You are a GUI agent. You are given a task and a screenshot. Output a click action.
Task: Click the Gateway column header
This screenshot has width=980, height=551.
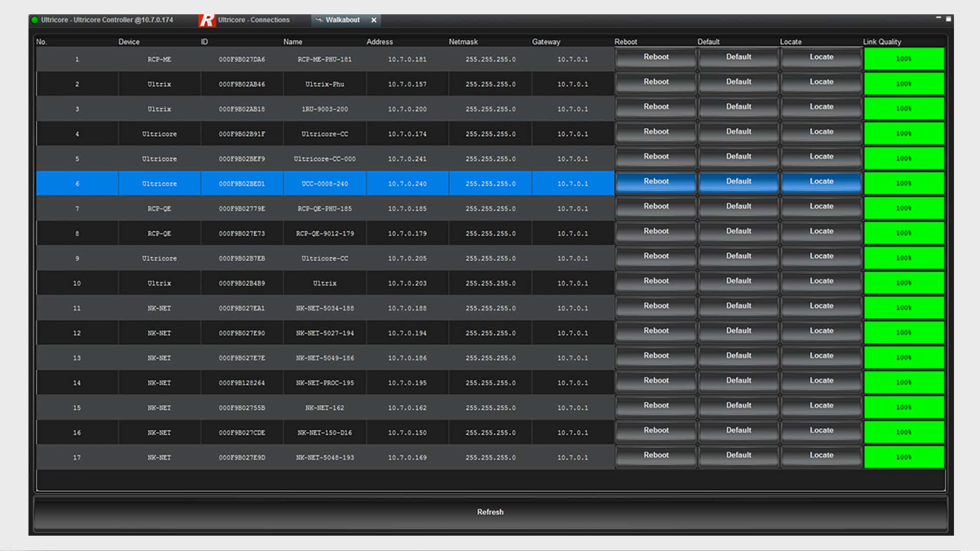click(546, 42)
